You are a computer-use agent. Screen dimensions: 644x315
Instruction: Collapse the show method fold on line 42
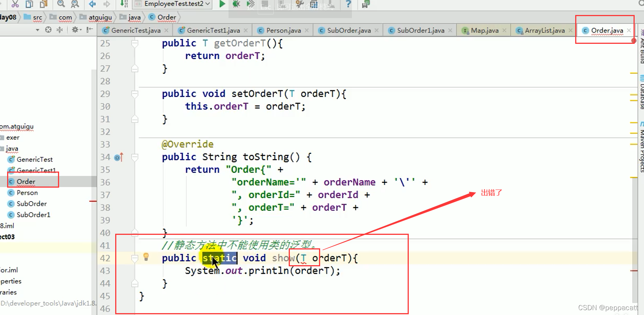coord(135,258)
